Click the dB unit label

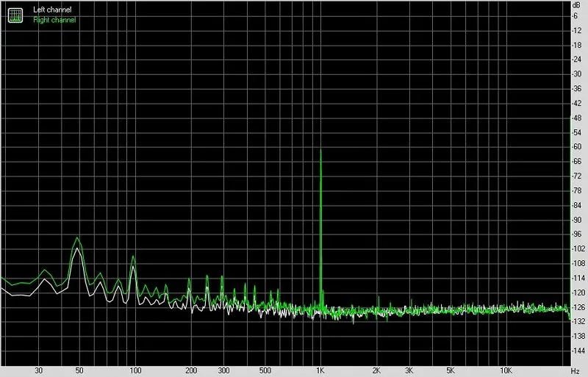[x=576, y=5]
